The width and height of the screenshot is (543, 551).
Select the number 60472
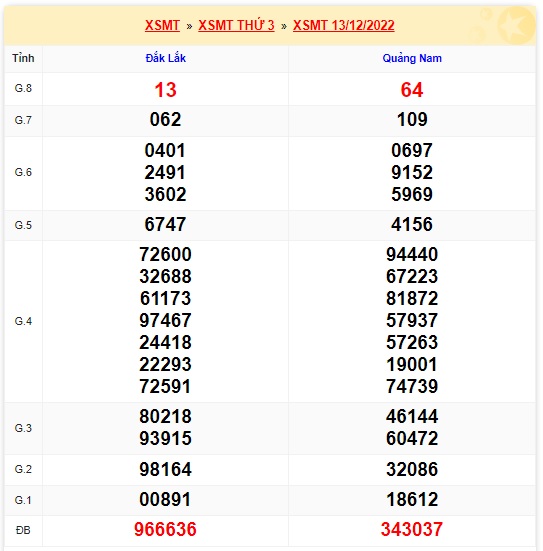(412, 439)
